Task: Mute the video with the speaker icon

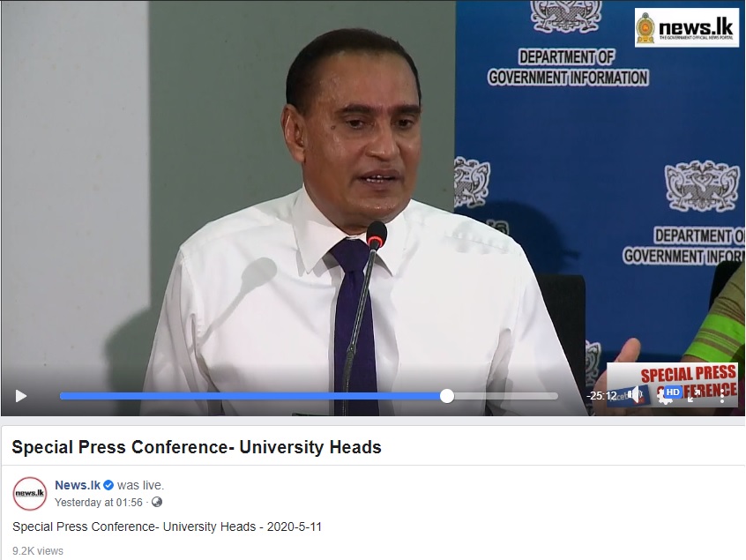Action: click(x=635, y=394)
